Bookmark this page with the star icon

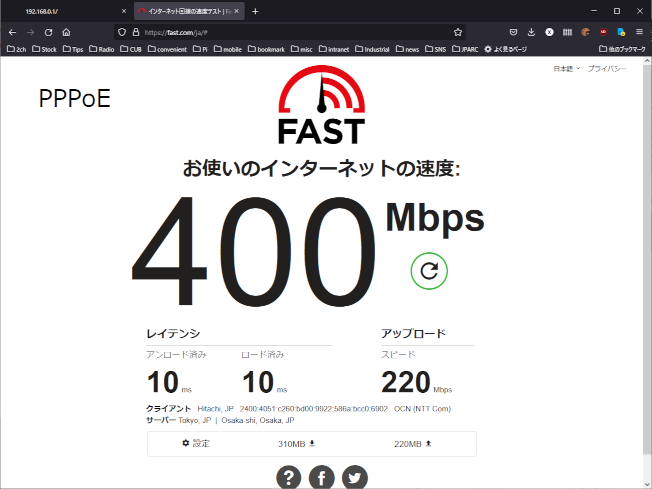(458, 32)
